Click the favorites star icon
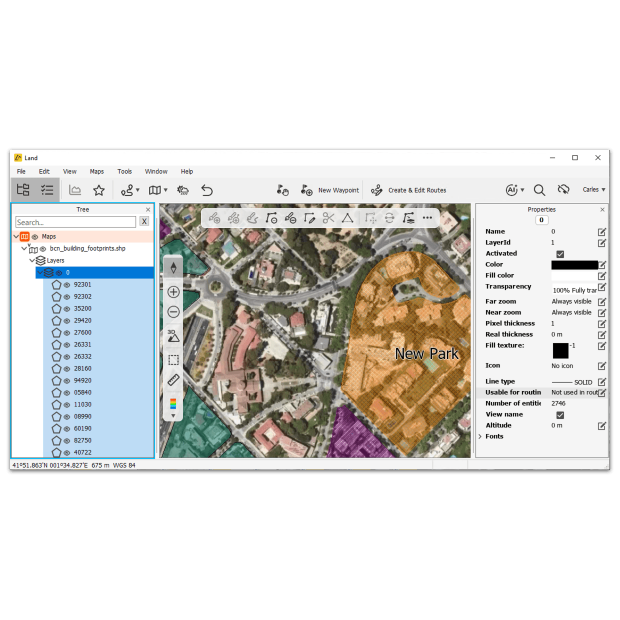Screen dimensions: 620x620 (99, 190)
